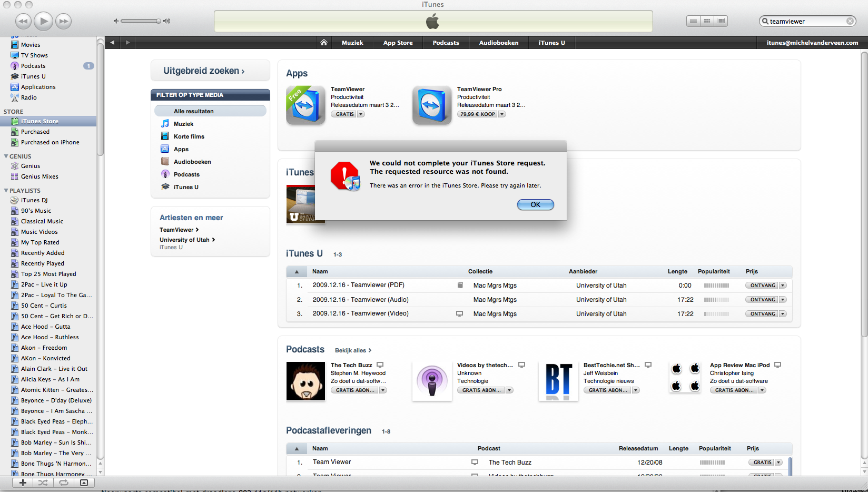Open dropdown next to KOOP button
The image size is (868, 492).
pos(502,114)
